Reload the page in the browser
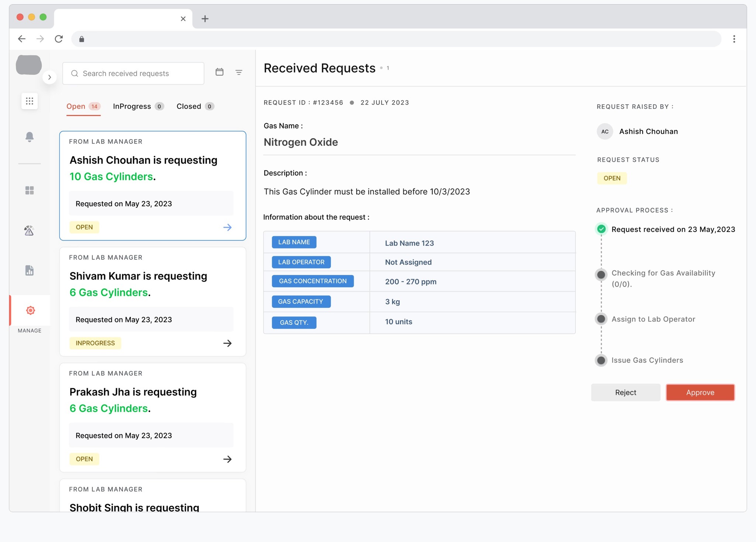This screenshot has height=542, width=756. [x=59, y=39]
